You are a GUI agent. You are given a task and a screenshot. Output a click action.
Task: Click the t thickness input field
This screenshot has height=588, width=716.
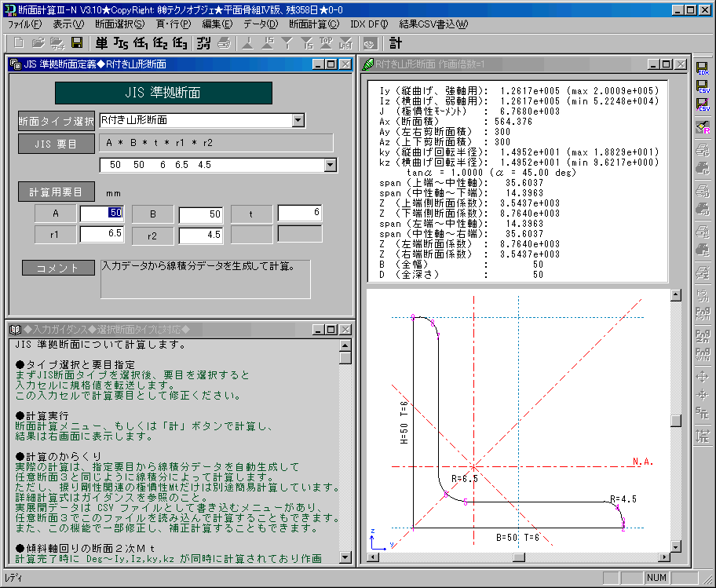pos(300,213)
